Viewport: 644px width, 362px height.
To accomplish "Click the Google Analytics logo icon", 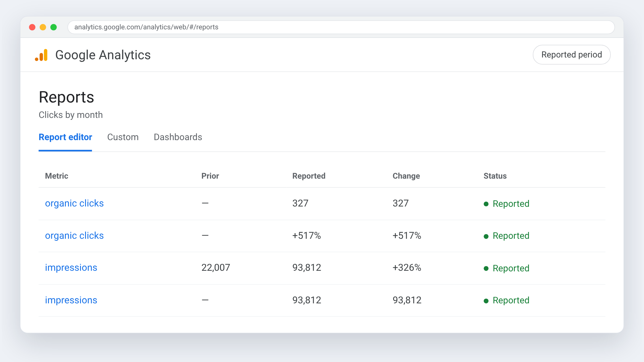I will point(41,55).
